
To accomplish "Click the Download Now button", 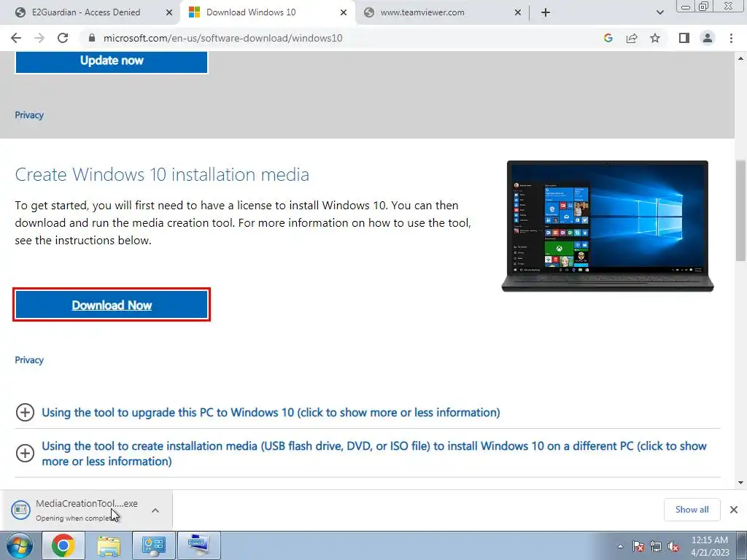I will tap(112, 305).
